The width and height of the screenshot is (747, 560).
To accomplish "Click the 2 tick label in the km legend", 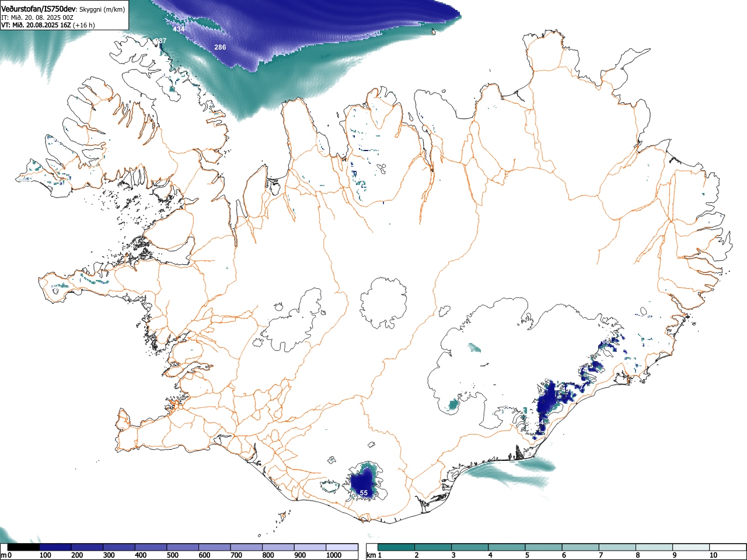I will pyautogui.click(x=417, y=555).
